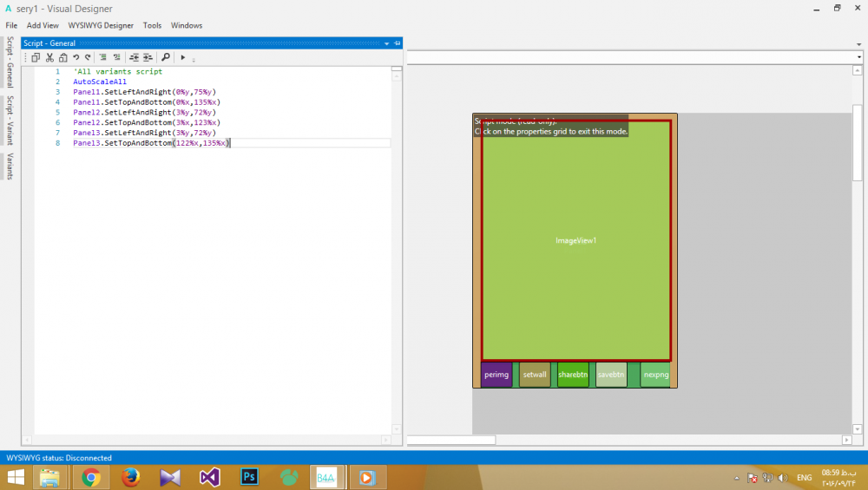
Task: Select the perimg button in the layout
Action: pos(496,375)
